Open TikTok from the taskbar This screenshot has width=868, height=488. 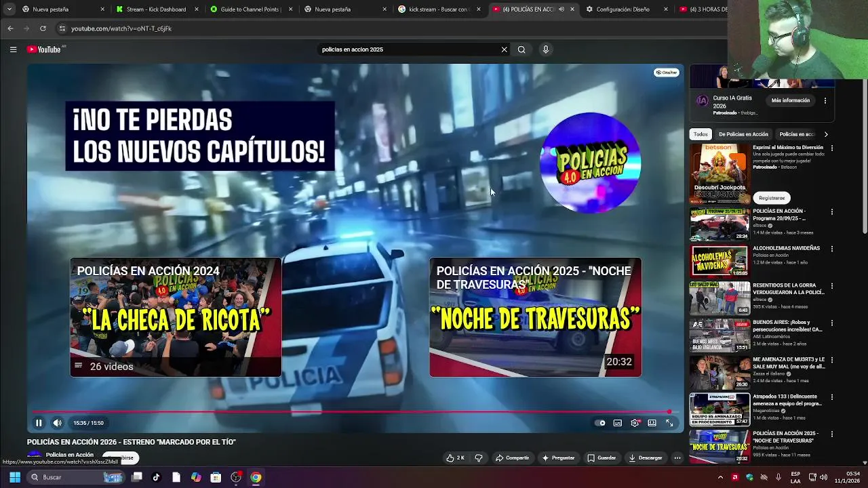click(156, 477)
